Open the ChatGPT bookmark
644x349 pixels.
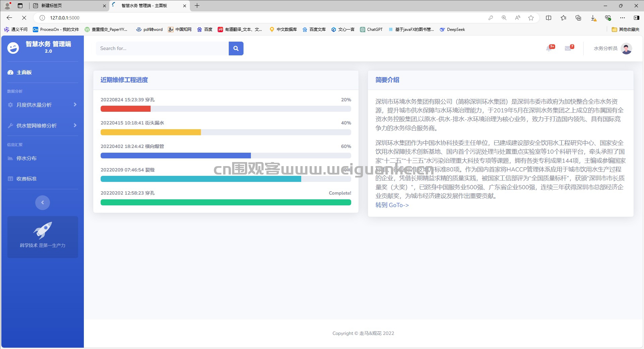(x=371, y=30)
